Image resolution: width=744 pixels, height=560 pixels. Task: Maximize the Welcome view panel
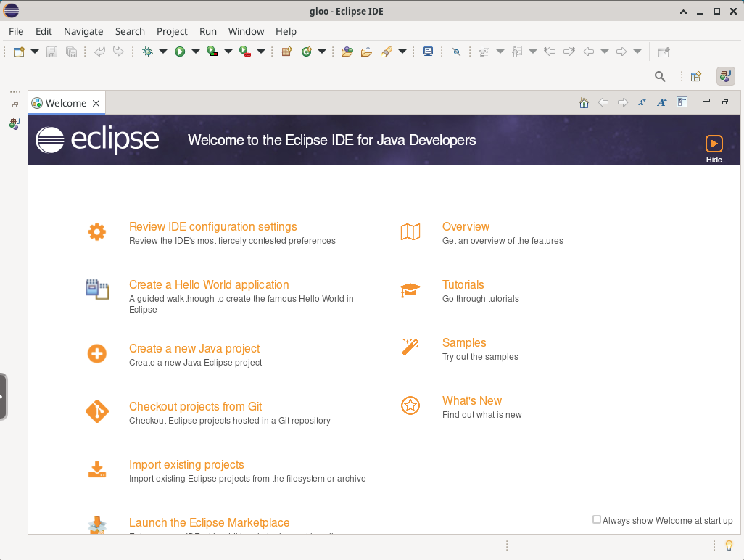[x=725, y=102]
